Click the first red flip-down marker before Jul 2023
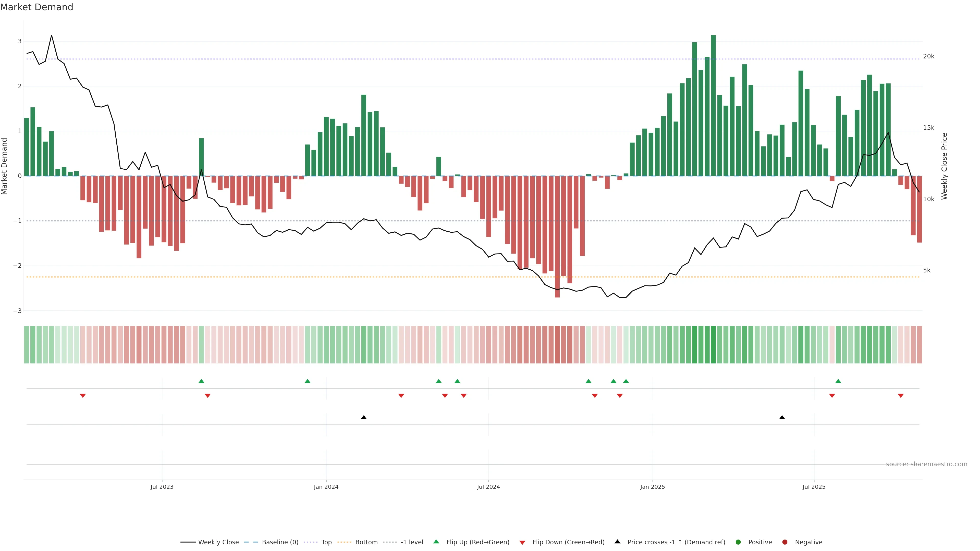The image size is (980, 551). (x=82, y=396)
